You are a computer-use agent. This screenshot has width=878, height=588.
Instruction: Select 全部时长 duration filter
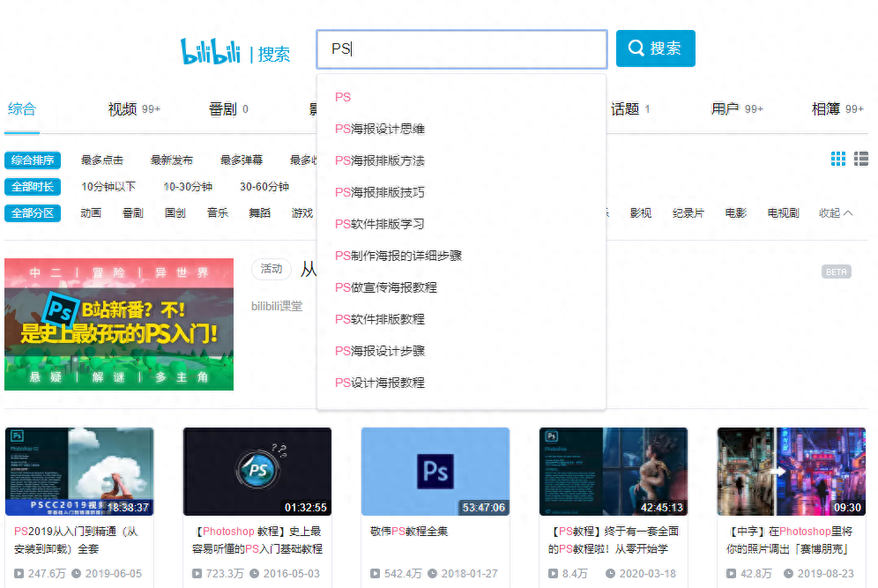pyautogui.click(x=33, y=187)
